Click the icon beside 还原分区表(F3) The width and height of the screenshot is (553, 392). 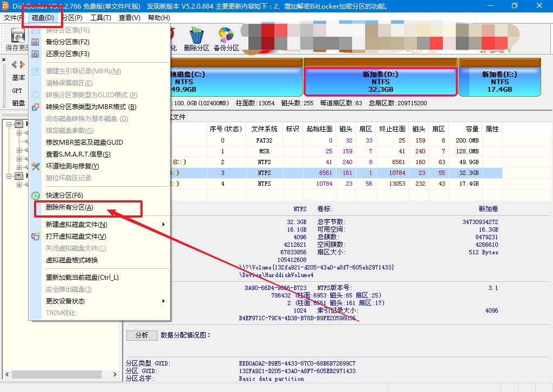[35, 54]
